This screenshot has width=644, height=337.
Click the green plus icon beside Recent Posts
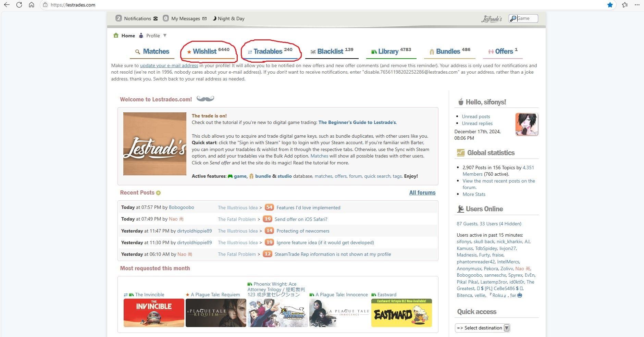[158, 193]
